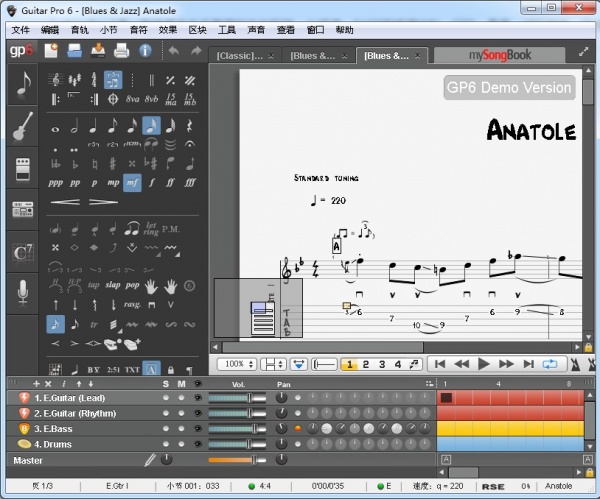The image size is (600, 499).
Task: Open the zoom 100% stepper
Action: tap(236, 364)
